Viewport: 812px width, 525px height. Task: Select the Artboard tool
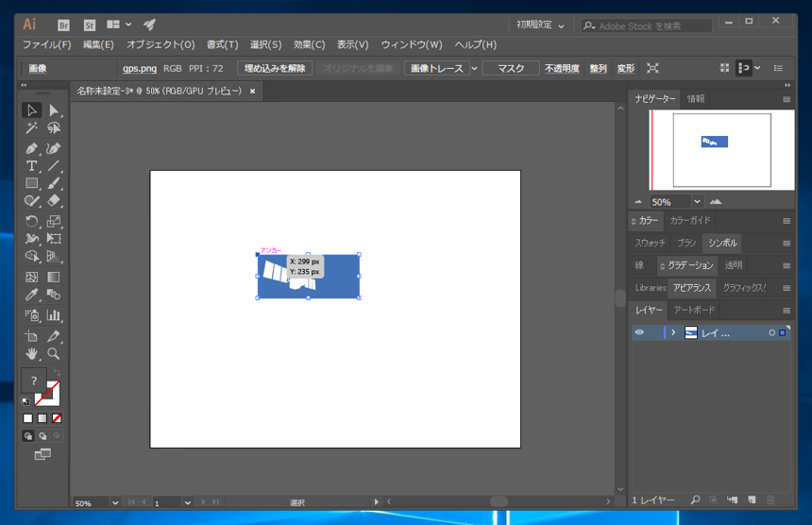pos(31,336)
